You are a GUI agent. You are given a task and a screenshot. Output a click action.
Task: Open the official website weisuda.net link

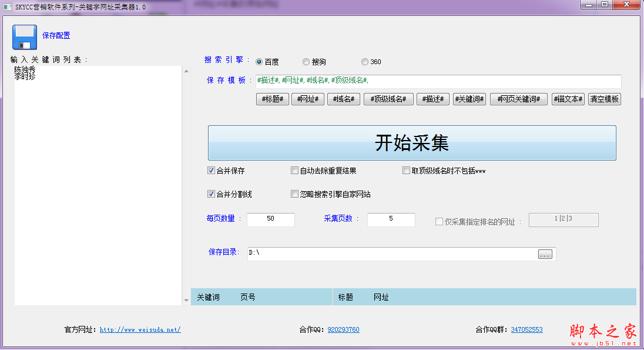pos(140,330)
